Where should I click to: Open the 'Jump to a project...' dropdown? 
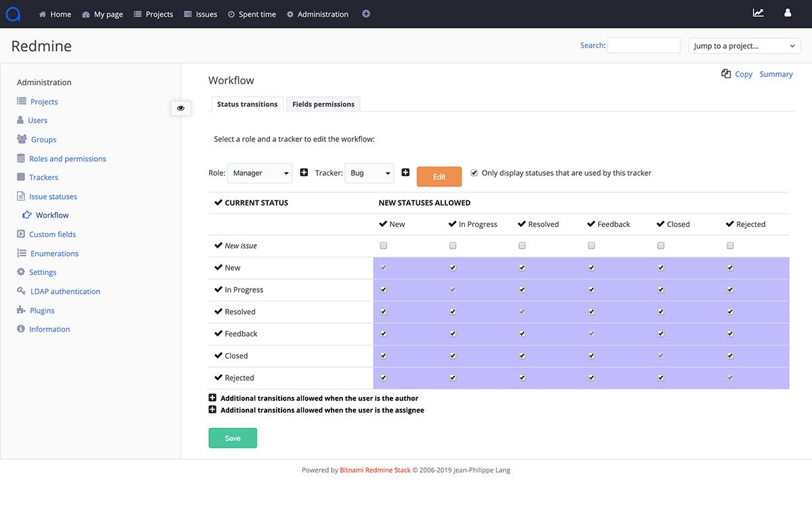(745, 45)
